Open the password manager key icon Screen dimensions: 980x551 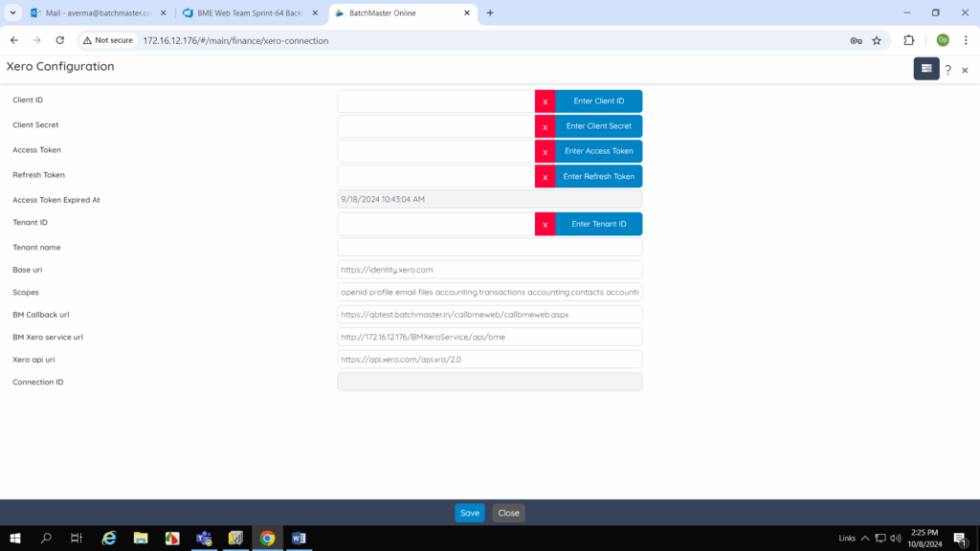point(856,40)
